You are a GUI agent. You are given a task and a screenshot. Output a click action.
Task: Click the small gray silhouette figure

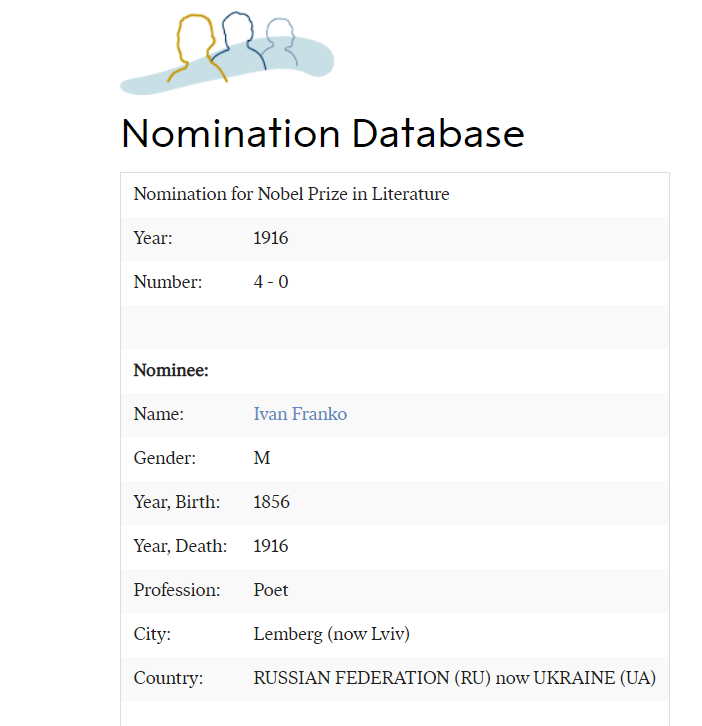(x=281, y=38)
